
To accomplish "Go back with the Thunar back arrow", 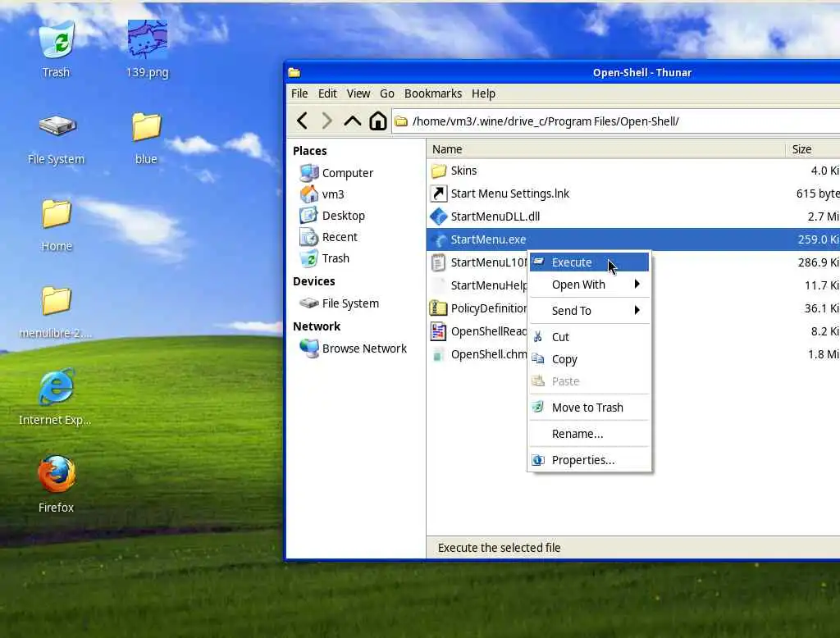I will point(302,121).
